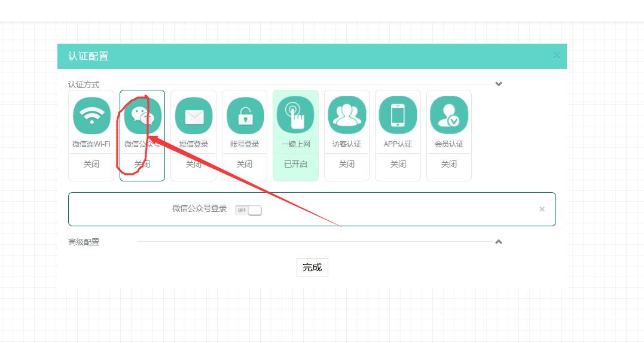
Task: Click the 高级配置 section heading
Action: click(84, 242)
